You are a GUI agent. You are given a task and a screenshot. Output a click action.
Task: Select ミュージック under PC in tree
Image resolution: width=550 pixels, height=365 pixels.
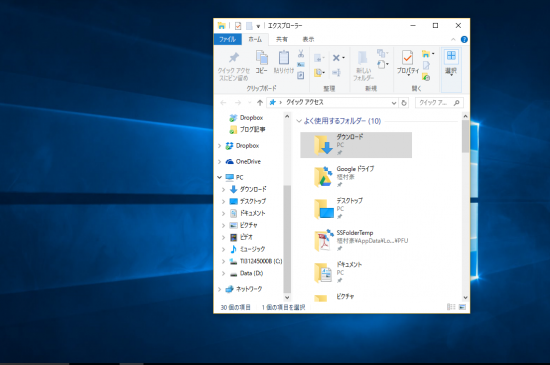click(247, 249)
